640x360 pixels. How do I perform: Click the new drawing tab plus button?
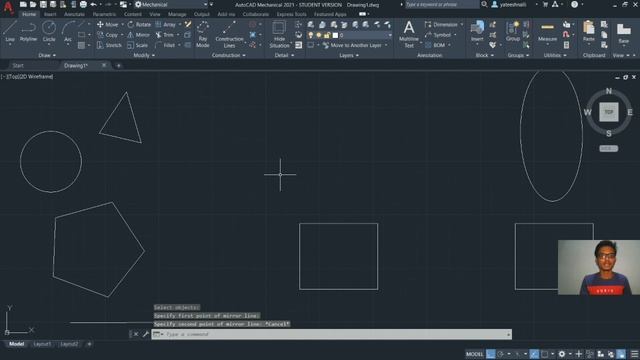click(x=118, y=65)
